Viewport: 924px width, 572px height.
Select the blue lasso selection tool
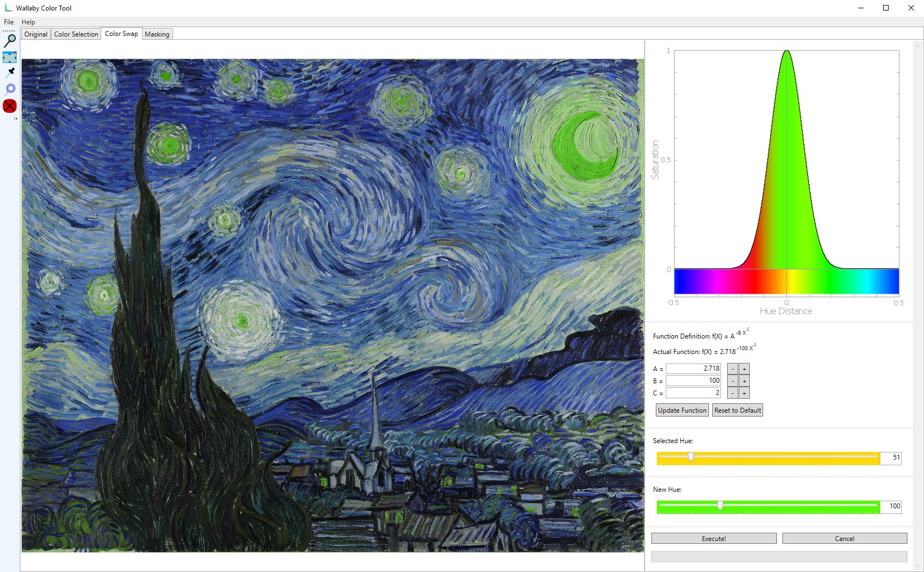click(10, 89)
